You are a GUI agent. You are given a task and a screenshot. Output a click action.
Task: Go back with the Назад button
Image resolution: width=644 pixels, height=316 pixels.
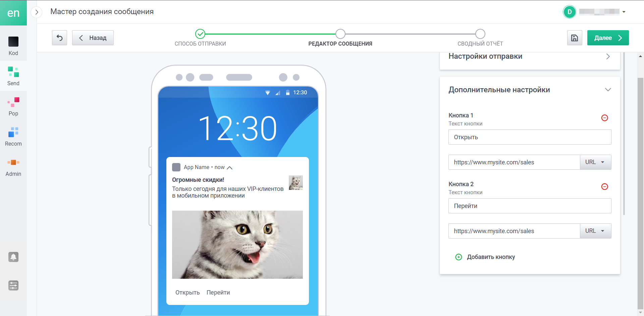point(93,38)
